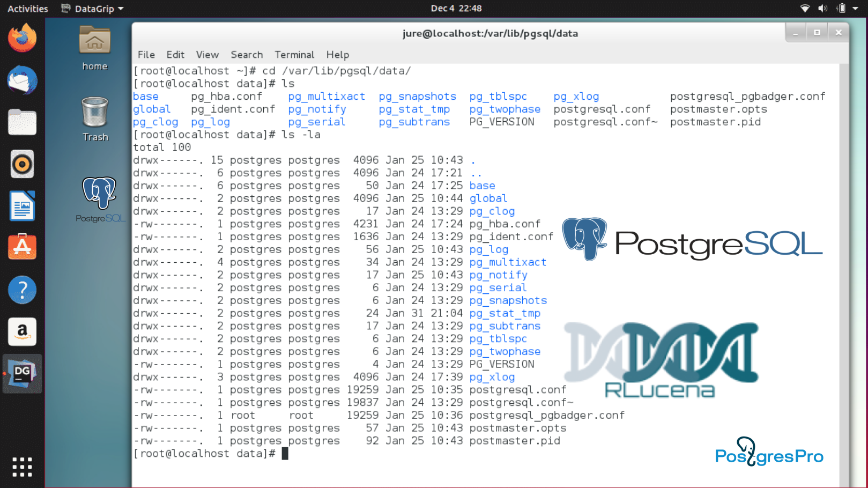Open the Files manager in the dock
868x488 pixels.
point(22,122)
